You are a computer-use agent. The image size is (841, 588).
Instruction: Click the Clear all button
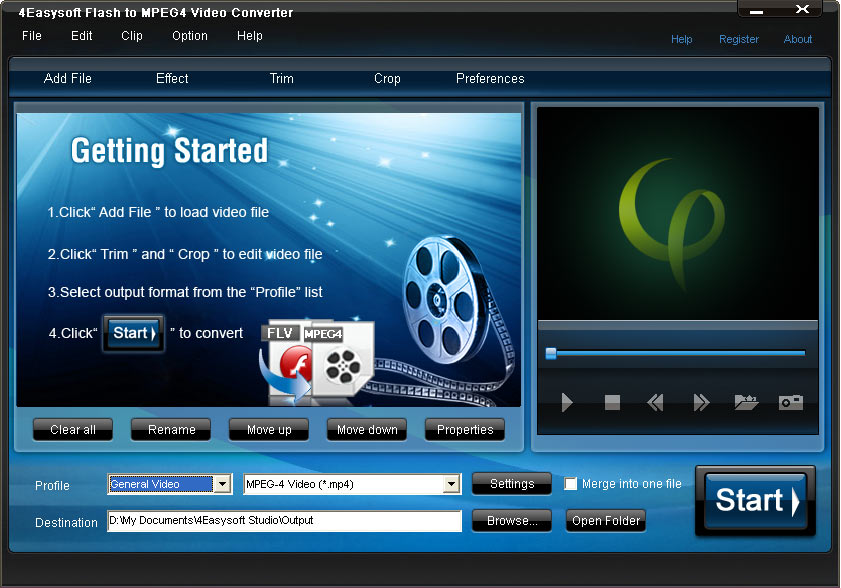click(73, 430)
